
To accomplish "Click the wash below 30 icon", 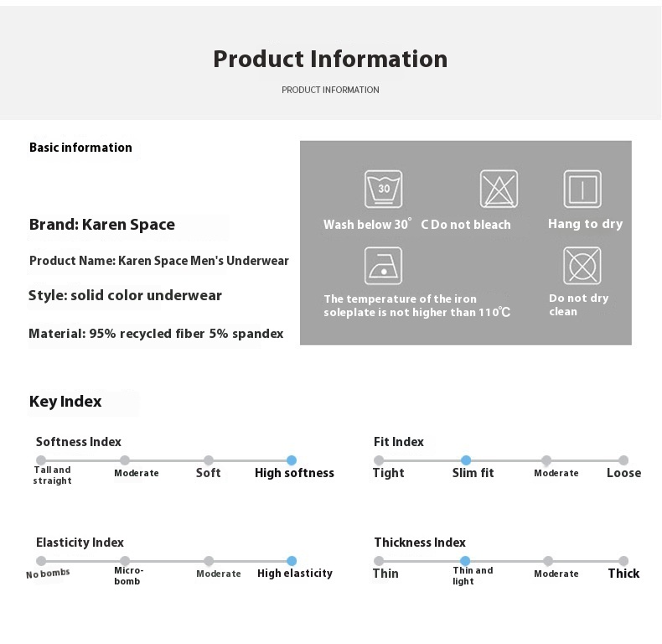I will coord(383,189).
